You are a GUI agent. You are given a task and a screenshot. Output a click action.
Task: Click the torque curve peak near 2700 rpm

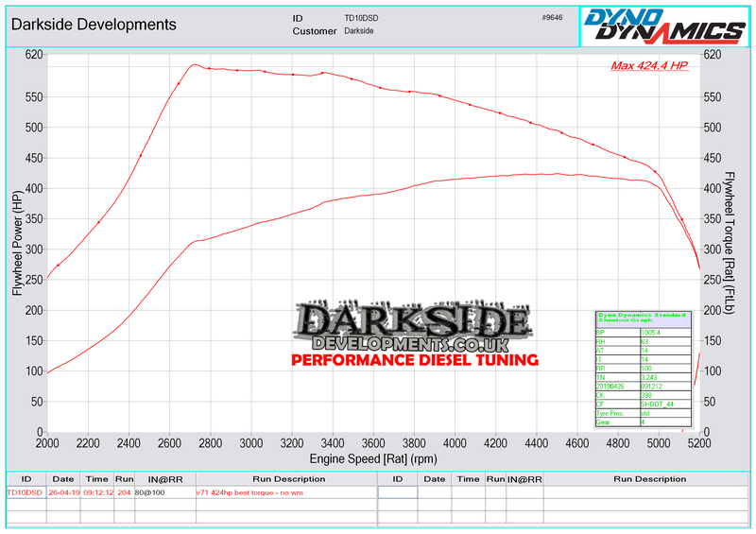[195, 64]
